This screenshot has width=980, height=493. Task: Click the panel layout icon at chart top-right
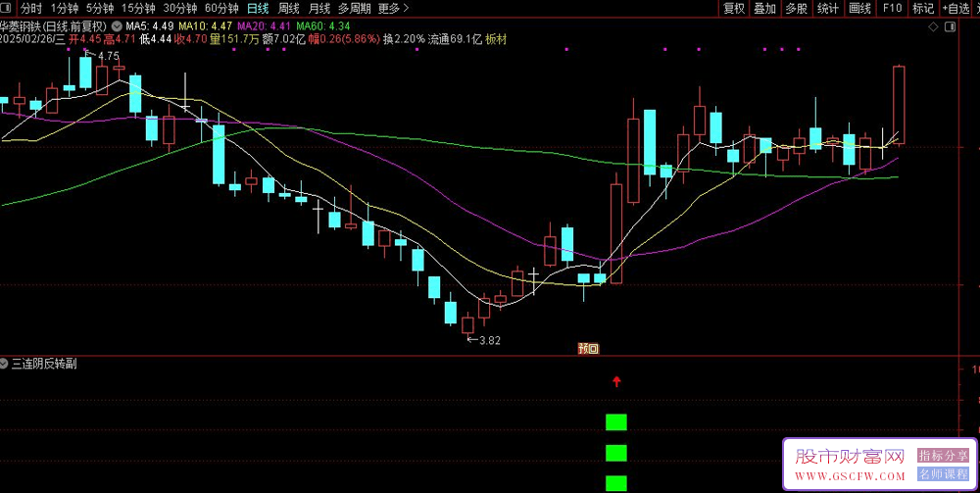point(951,26)
